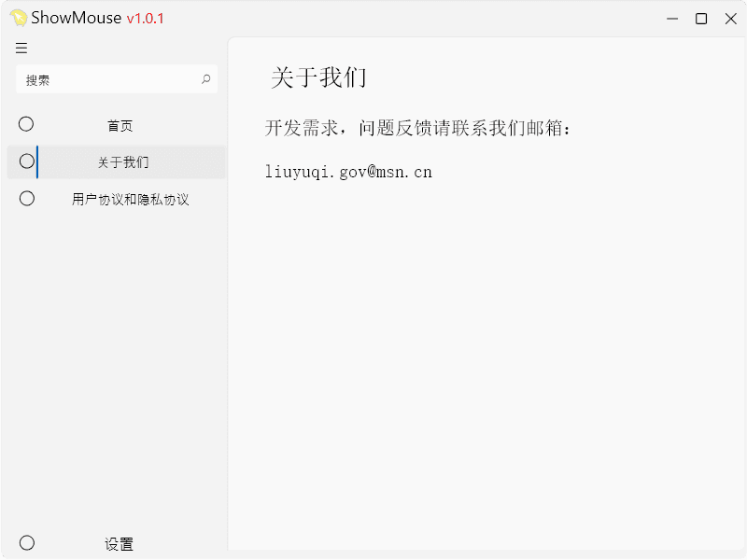Open 用户协议和隐私协议 page

pyautogui.click(x=117, y=199)
